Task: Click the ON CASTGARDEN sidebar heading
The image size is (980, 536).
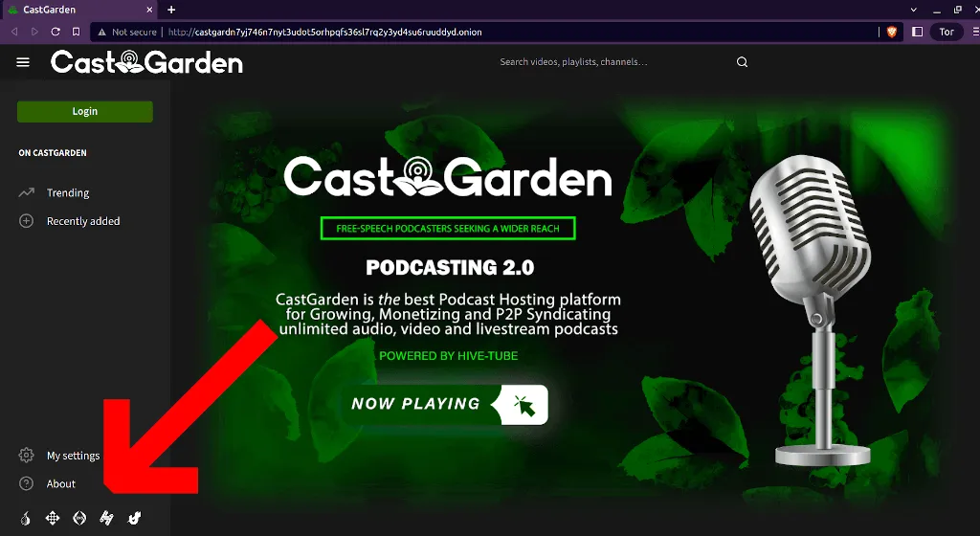Action: pyautogui.click(x=53, y=153)
